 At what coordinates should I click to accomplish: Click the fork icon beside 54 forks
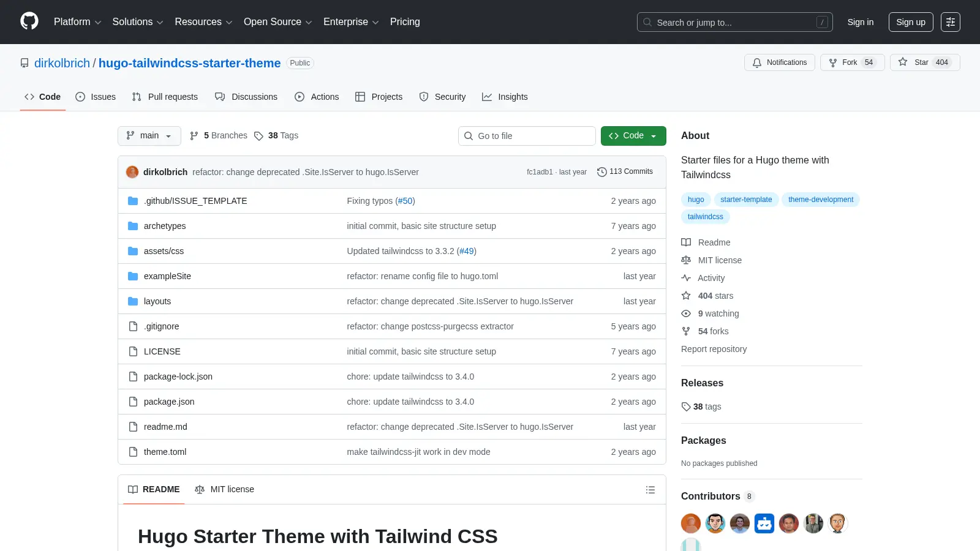click(686, 331)
